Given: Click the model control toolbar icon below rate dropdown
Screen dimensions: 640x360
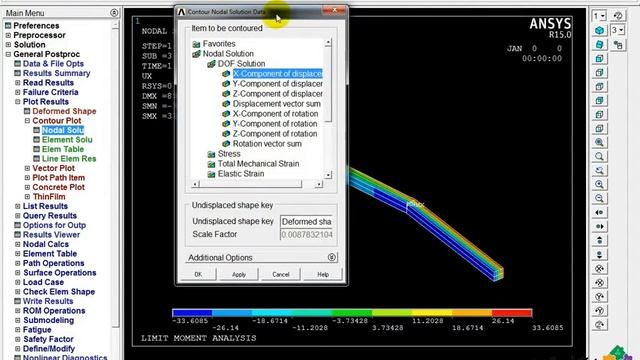Looking at the screenshot, I should pyautogui.click(x=618, y=44).
